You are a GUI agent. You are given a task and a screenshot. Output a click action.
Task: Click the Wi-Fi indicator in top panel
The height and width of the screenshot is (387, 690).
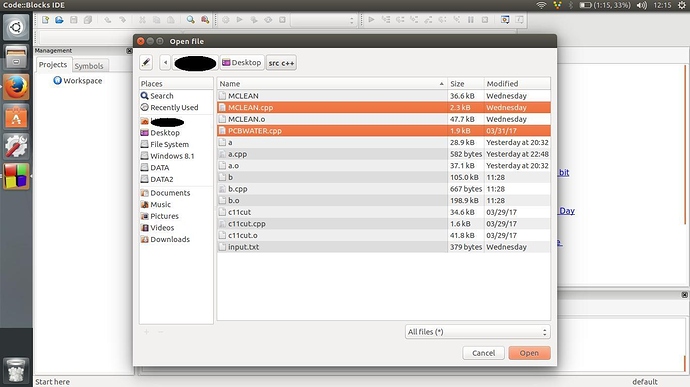(541, 5)
